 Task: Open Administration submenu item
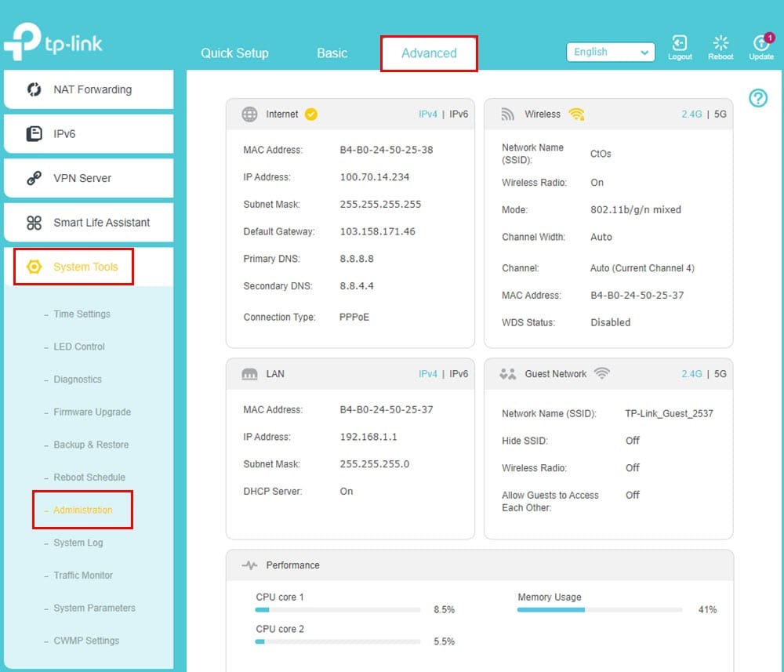coord(83,510)
